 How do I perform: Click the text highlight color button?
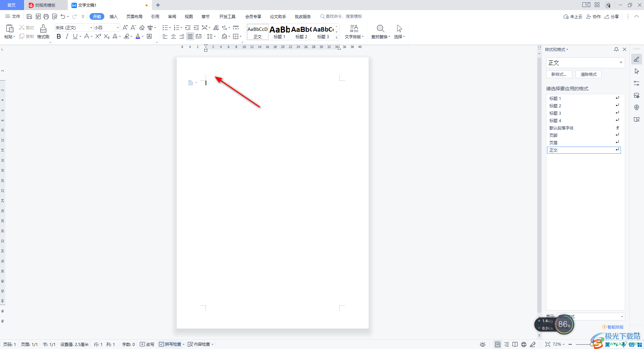[126, 36]
